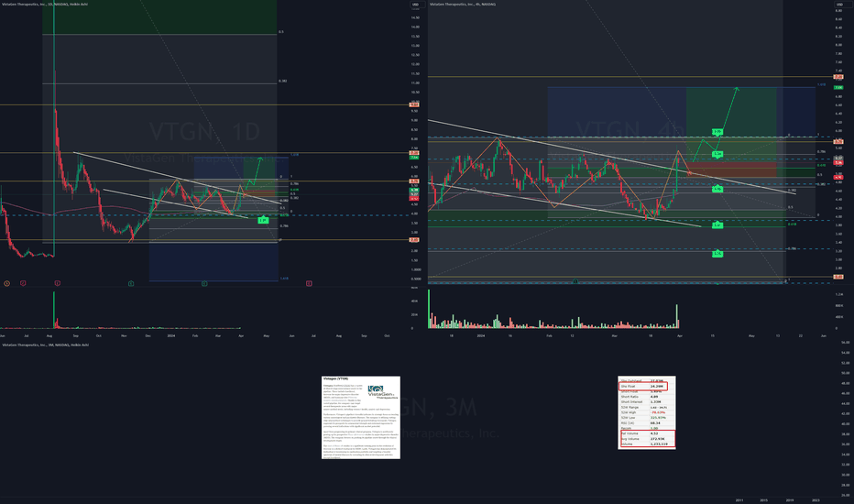Click the 'Volume 1,233,119' row in the stats image
The height and width of the screenshot is (504, 854).
tap(647, 444)
